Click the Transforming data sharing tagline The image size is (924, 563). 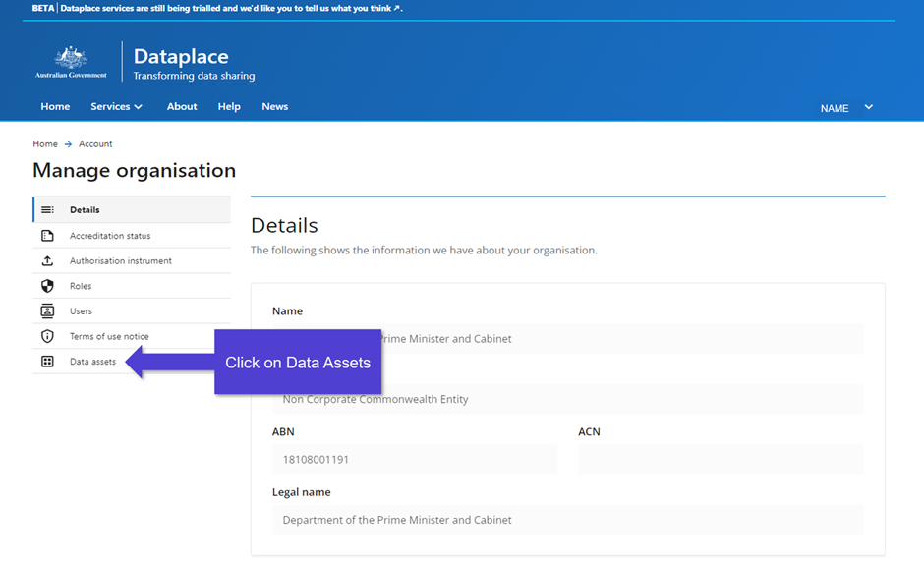[x=194, y=76]
